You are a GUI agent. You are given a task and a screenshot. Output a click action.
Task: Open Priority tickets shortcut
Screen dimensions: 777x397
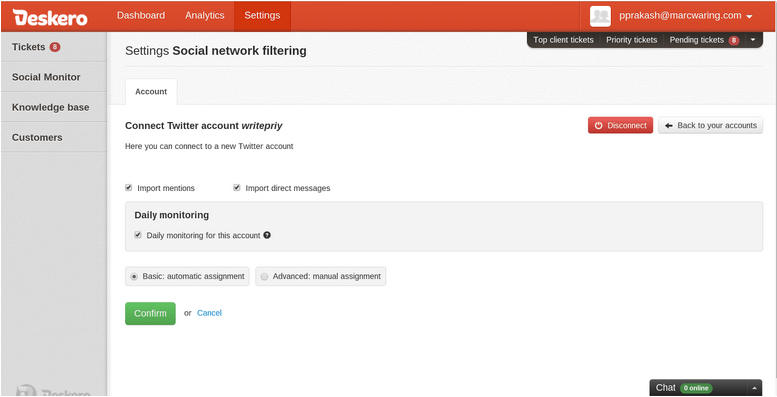631,40
